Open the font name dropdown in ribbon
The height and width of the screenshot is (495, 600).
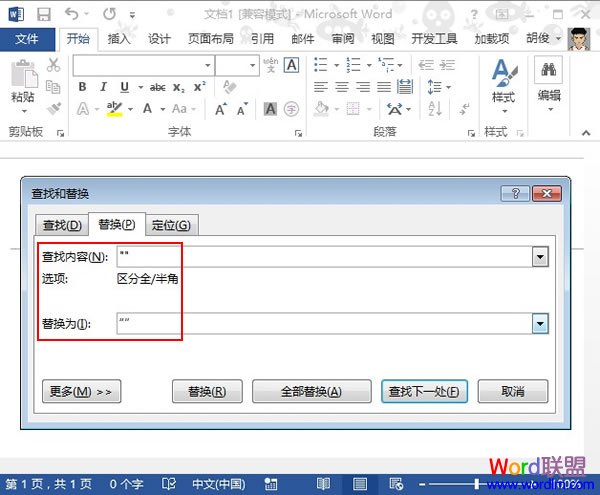[x=207, y=64]
